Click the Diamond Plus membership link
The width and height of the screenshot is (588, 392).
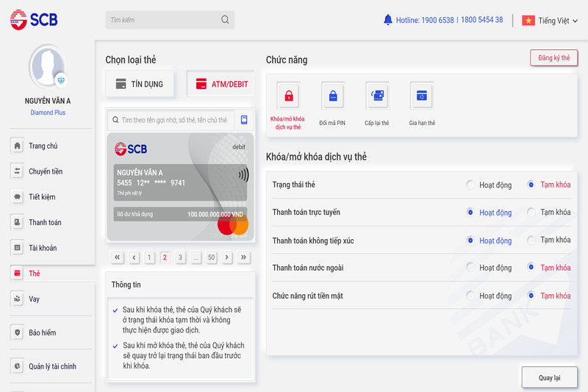click(48, 113)
